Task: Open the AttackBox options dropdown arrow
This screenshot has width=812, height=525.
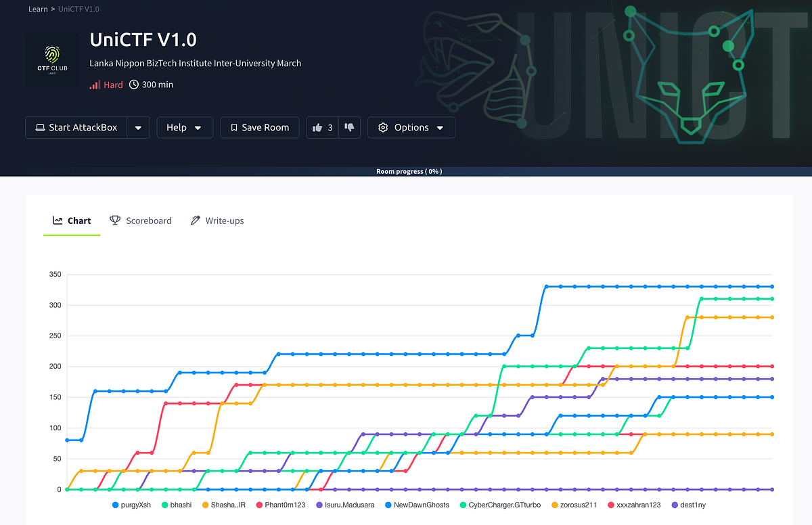Action: (x=138, y=127)
